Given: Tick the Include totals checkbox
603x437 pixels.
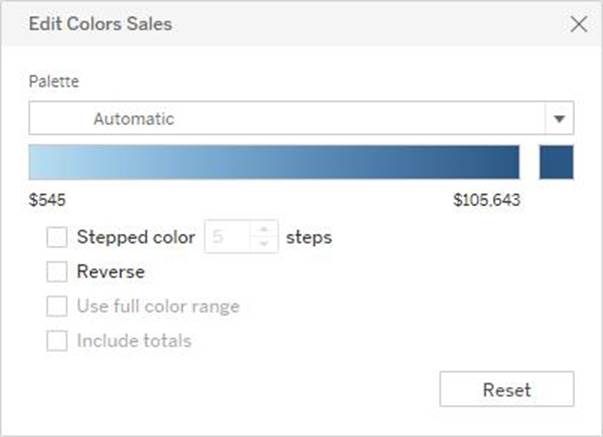Looking at the screenshot, I should pyautogui.click(x=57, y=341).
